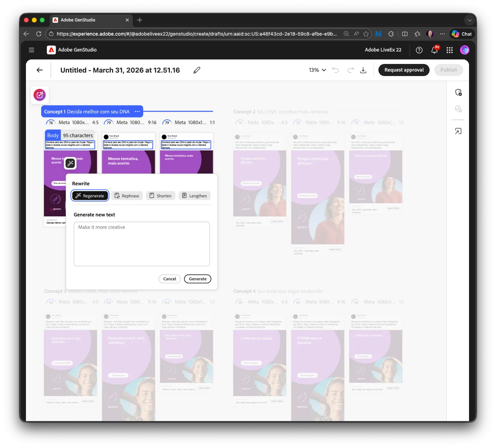
Task: Close the Adobe GenStudio tab
Action: [127, 20]
